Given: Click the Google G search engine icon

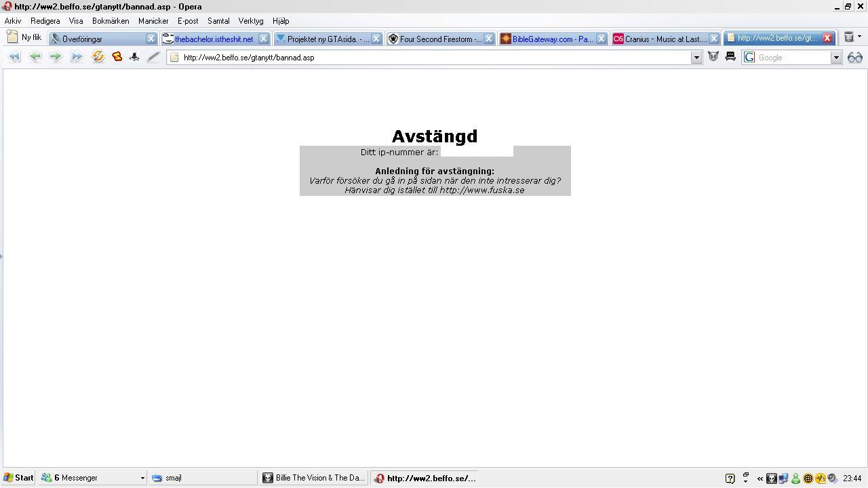Looking at the screenshot, I should 749,58.
